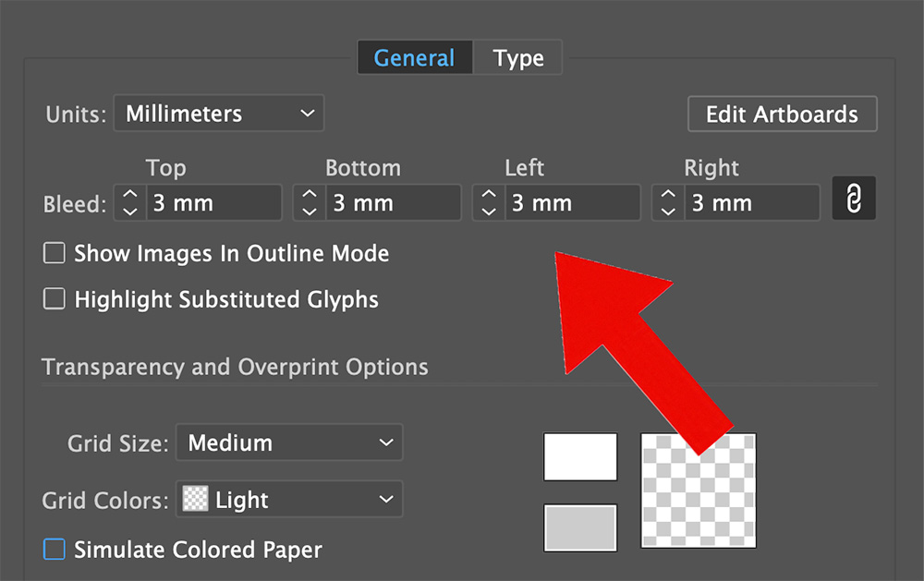Switch to the Type tab
Screen dimensions: 924x581
click(x=518, y=58)
